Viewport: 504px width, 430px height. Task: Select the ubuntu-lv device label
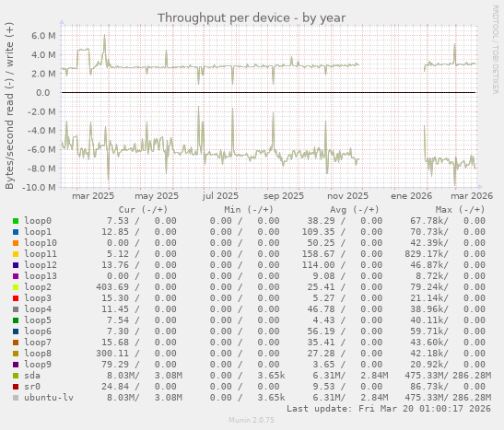[49, 398]
